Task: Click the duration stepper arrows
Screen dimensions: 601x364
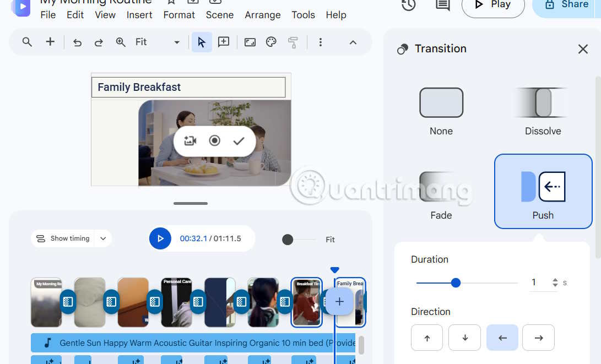Action: (555, 282)
